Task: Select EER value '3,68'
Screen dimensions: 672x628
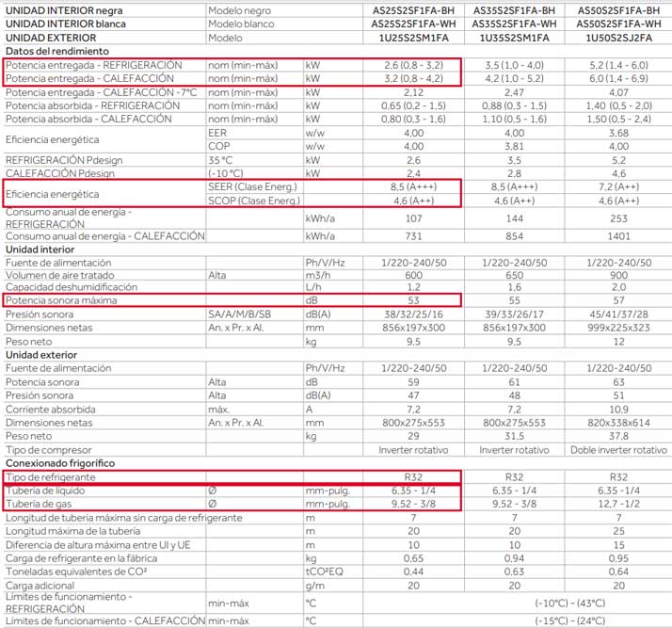Action: (618, 133)
